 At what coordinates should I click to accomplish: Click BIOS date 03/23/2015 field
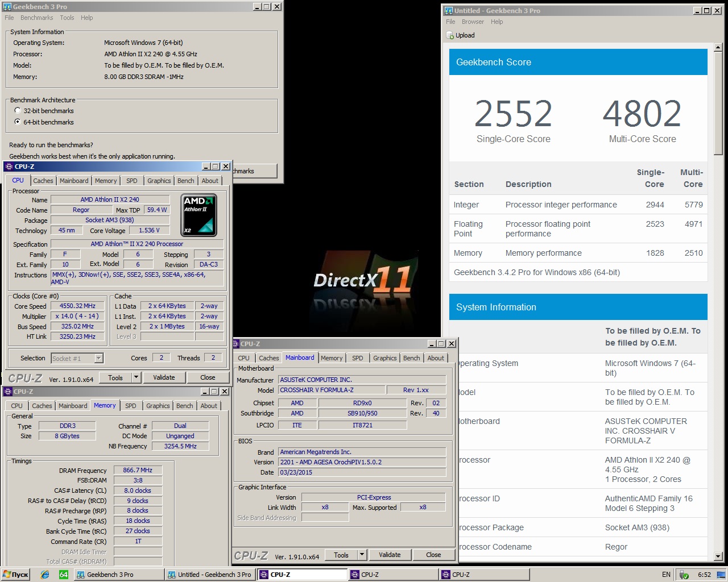pyautogui.click(x=362, y=472)
